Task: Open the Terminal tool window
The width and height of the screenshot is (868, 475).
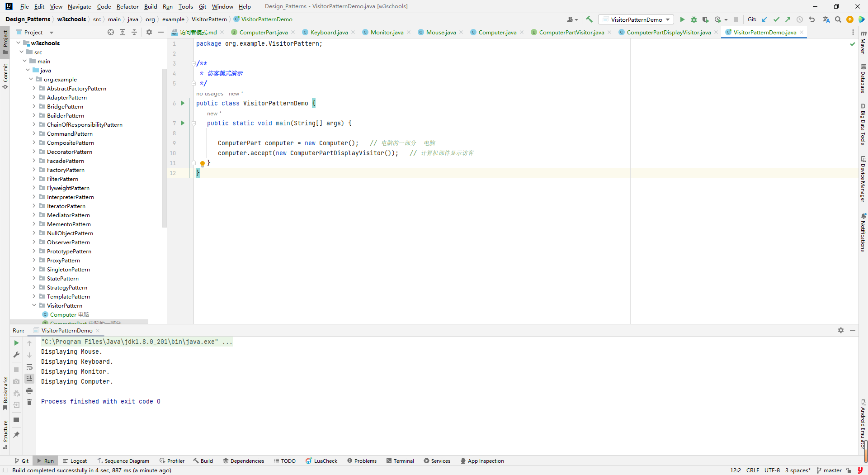Action: click(401, 461)
